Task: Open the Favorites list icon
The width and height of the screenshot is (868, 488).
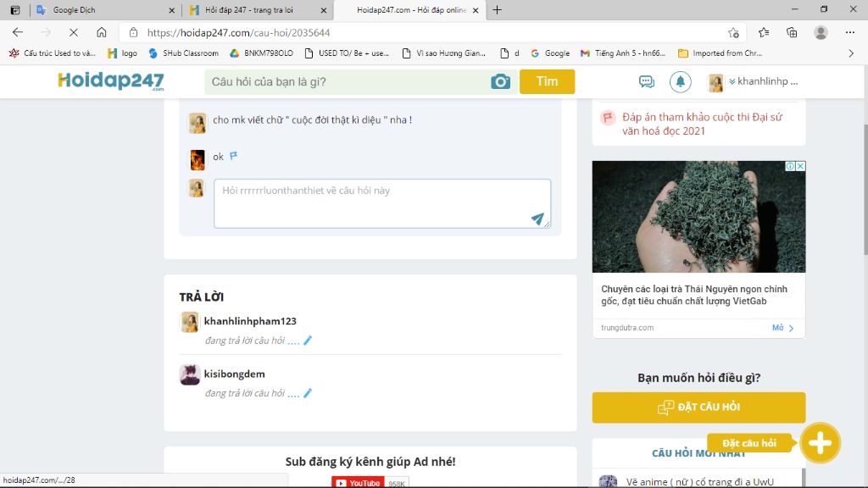Action: tap(764, 33)
